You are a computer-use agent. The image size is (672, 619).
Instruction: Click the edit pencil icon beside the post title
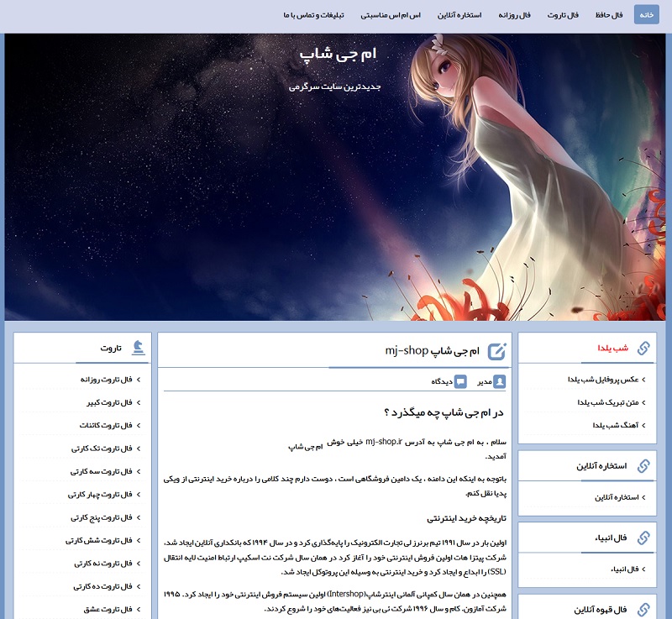pos(497,351)
